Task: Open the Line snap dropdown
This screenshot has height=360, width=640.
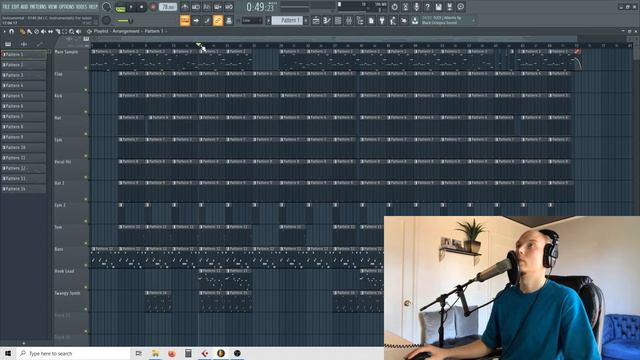Action: tap(252, 20)
